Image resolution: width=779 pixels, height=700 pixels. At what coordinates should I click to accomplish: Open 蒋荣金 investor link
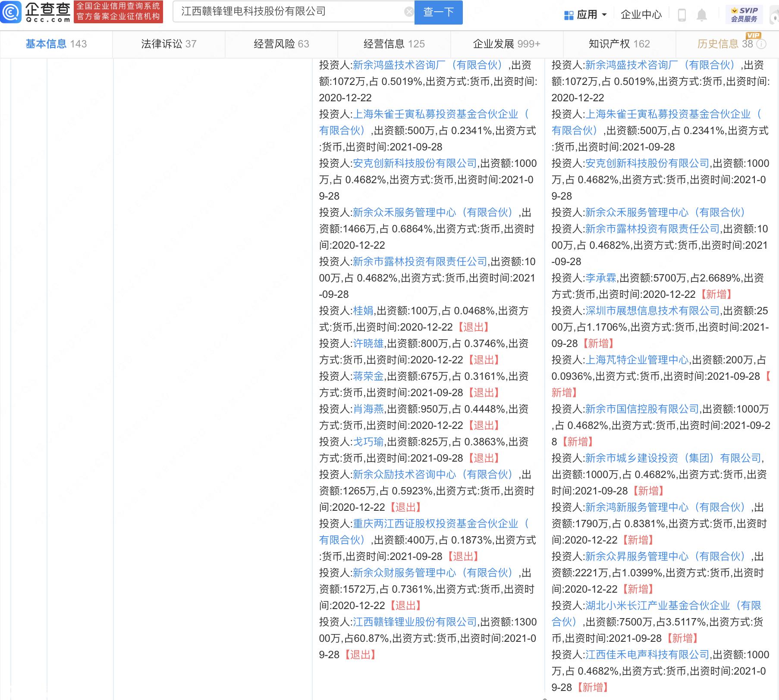(x=368, y=376)
